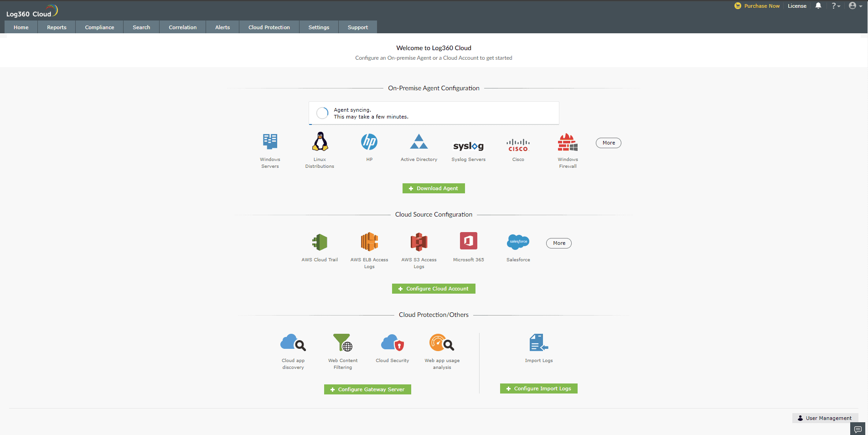Open the Search tab
Viewport: 868px width, 435px height.
[x=141, y=27]
